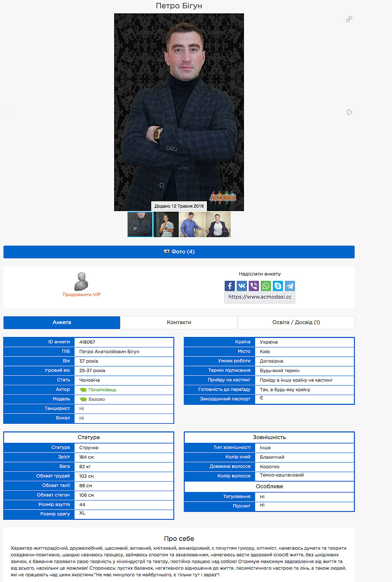This screenshot has height=582, width=392.
Task: Share profile via WhatsApp icon
Action: point(266,286)
